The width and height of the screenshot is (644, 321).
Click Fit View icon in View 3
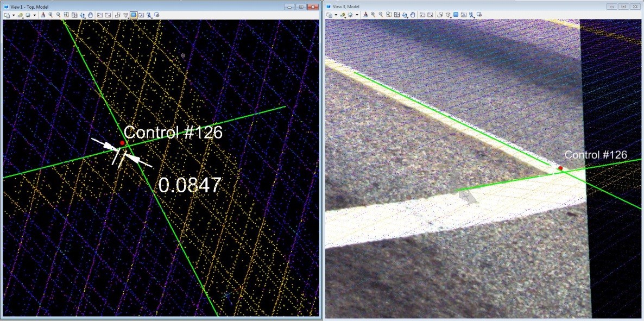tap(396, 15)
